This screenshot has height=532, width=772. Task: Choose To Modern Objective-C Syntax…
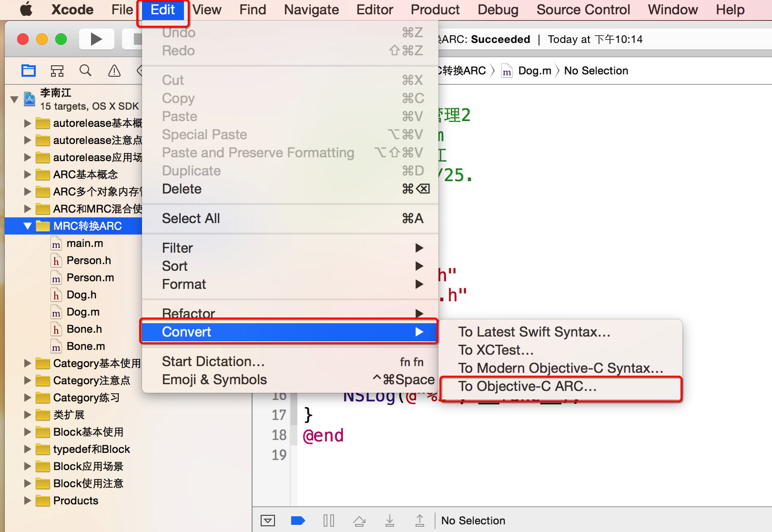tap(561, 368)
